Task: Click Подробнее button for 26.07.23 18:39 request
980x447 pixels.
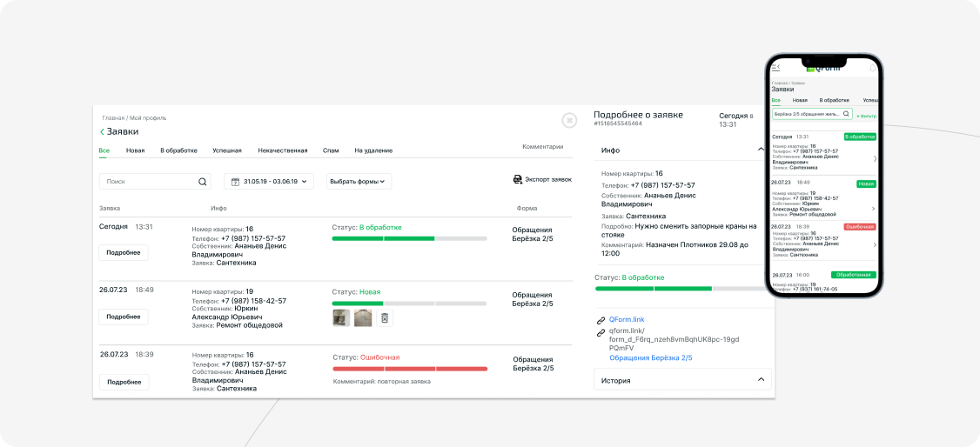Action: click(124, 382)
